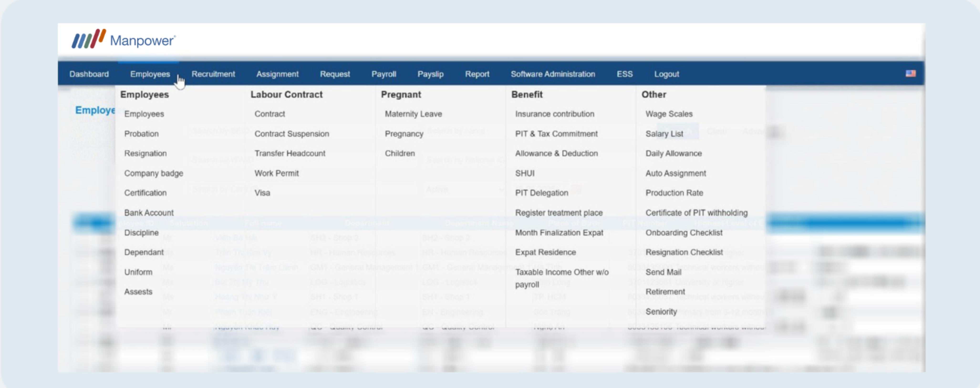This screenshot has width=980, height=388.
Task: Select Work Permit entry
Action: click(277, 173)
